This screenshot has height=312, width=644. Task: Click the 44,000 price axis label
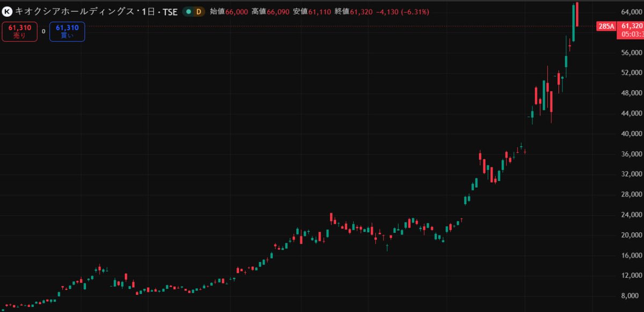tap(632, 113)
